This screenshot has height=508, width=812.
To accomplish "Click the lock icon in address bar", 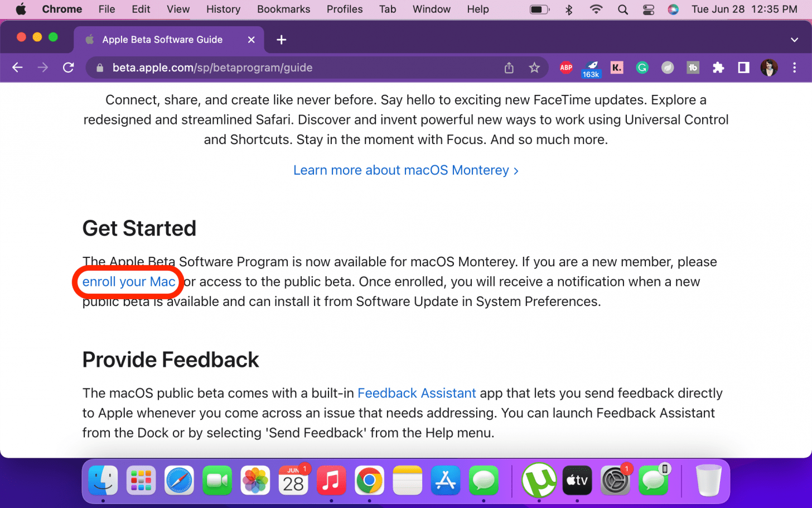I will click(x=100, y=68).
